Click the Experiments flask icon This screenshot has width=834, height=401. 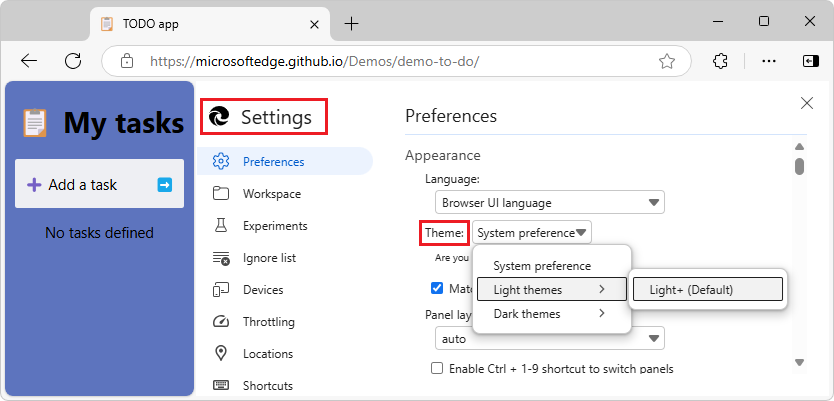(x=221, y=225)
